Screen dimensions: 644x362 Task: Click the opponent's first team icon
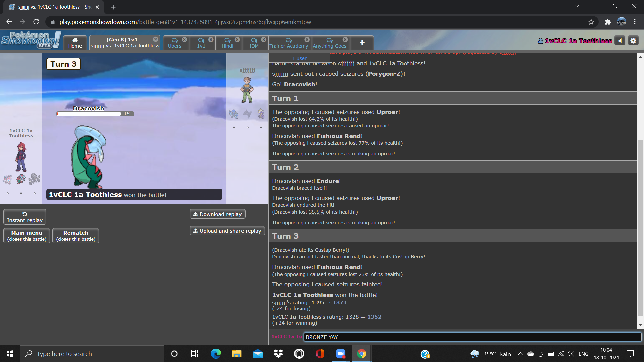click(234, 114)
